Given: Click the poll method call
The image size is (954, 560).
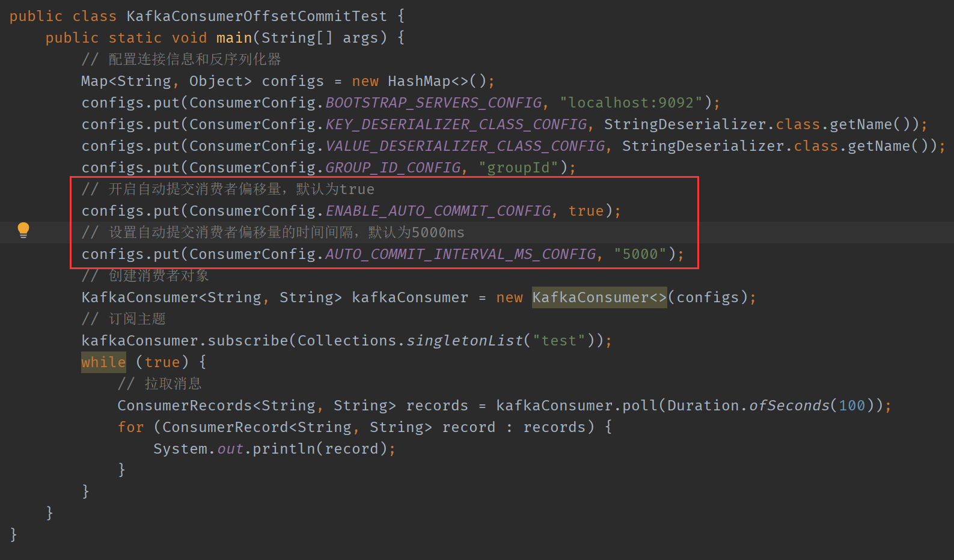Looking at the screenshot, I should (640, 406).
